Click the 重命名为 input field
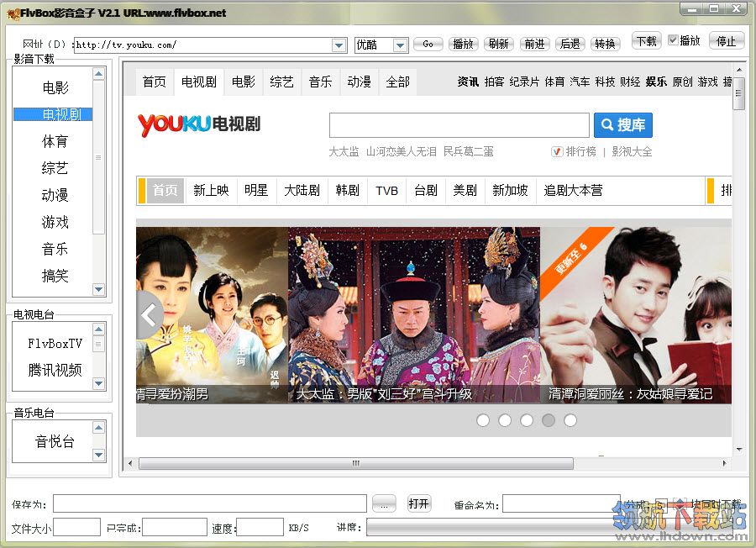Viewport: 756px width, 548px height. [x=561, y=503]
